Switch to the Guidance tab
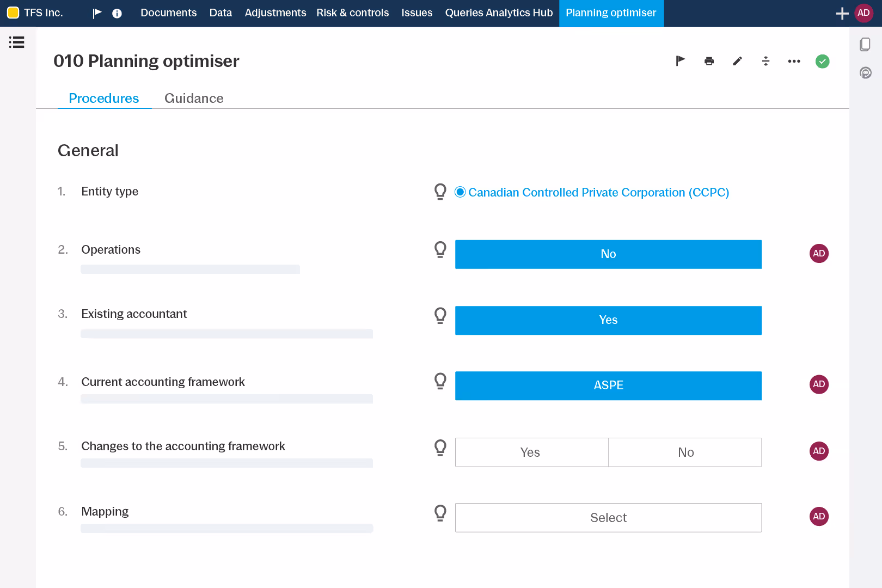 194,99
